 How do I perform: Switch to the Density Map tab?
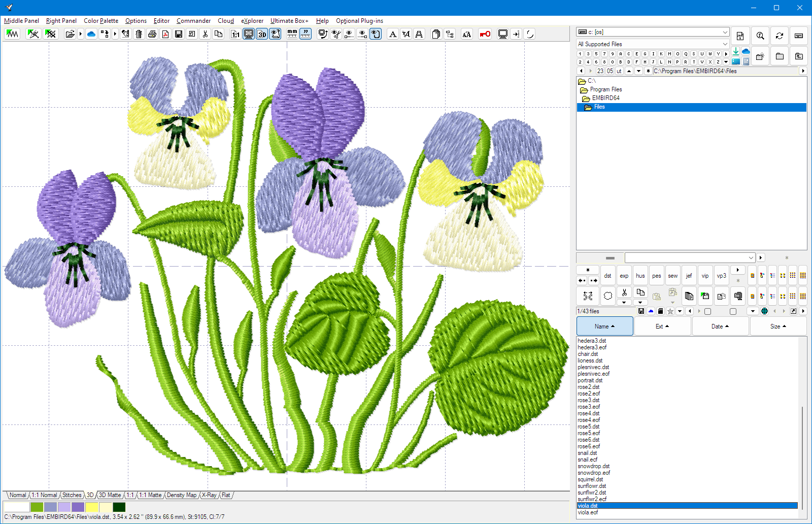[x=181, y=495]
